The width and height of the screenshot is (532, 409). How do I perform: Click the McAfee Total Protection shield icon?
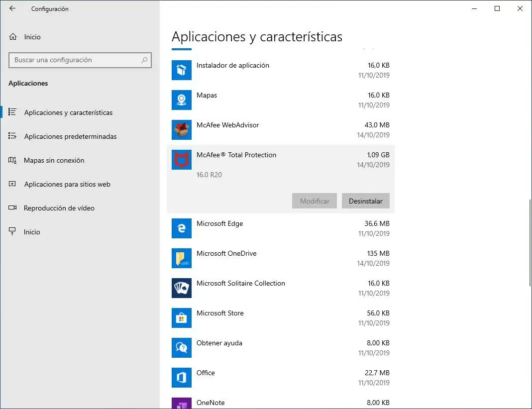click(182, 160)
